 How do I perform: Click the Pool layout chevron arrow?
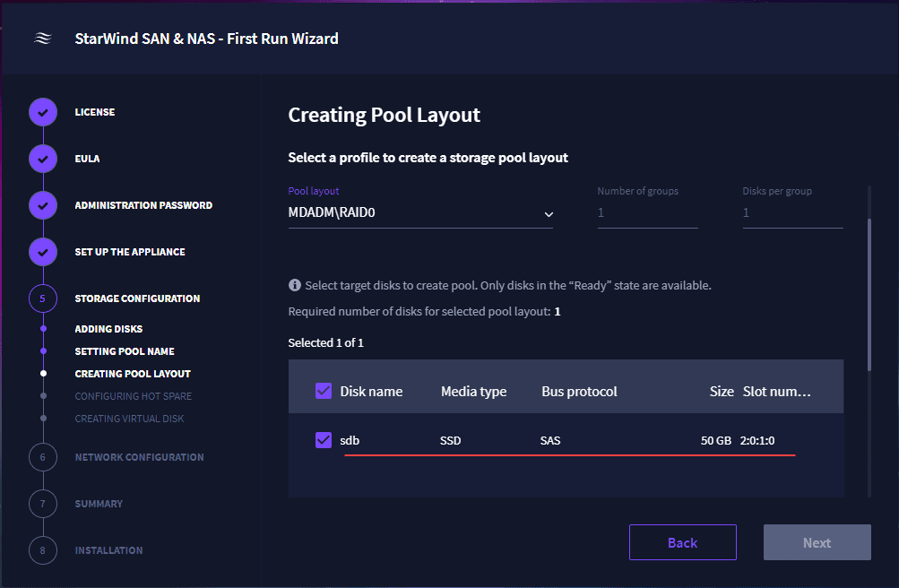coord(549,215)
